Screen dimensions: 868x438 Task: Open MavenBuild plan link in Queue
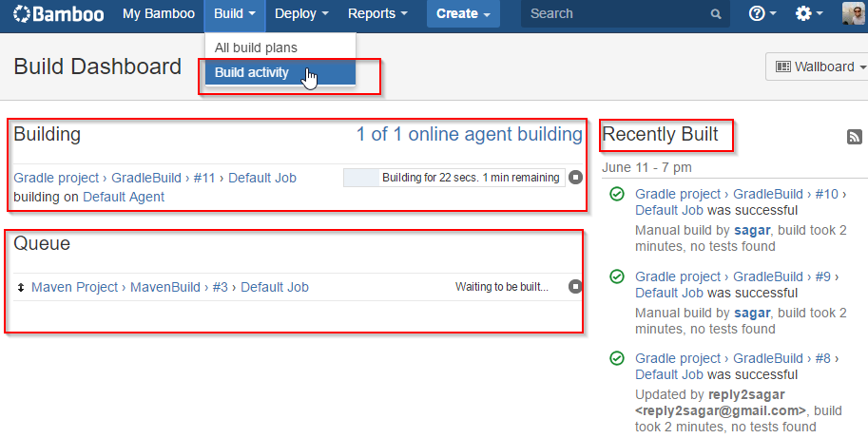[x=165, y=287]
